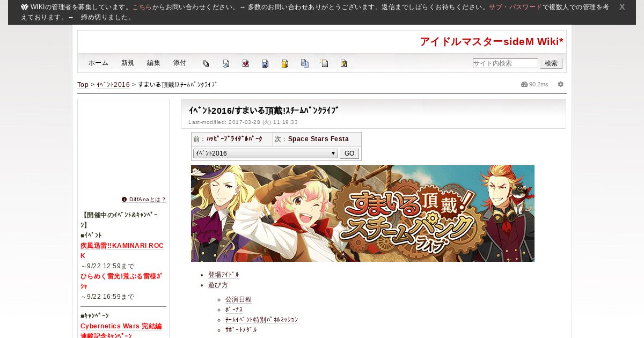Open previous event ﾊｯﾋﾟｰﾌﾞﾗｲﾀﾞﾙﾊﾟｰｸ link
The width and height of the screenshot is (644, 338).
coord(235,139)
